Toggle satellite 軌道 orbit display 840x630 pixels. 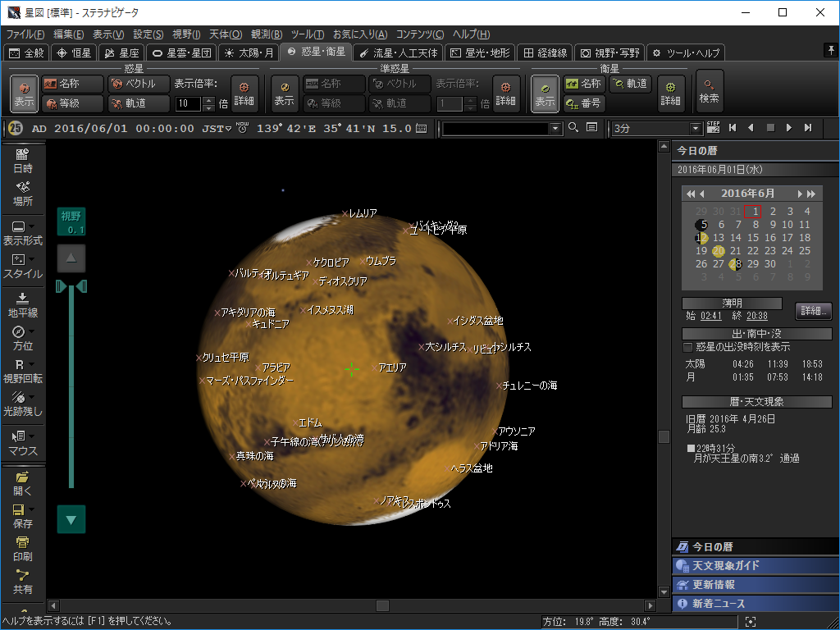click(629, 84)
